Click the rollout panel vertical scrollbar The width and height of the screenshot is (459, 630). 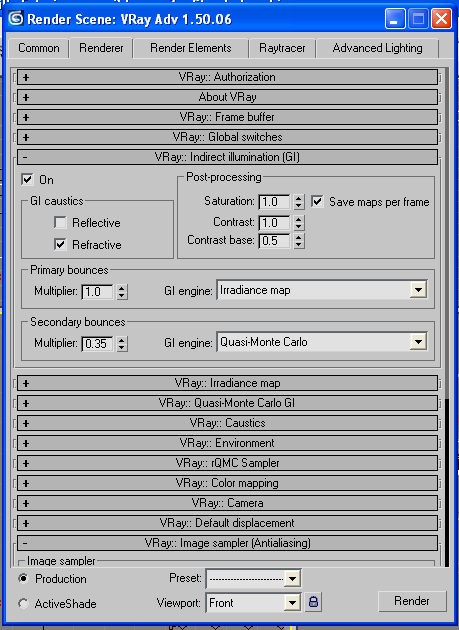click(446, 317)
